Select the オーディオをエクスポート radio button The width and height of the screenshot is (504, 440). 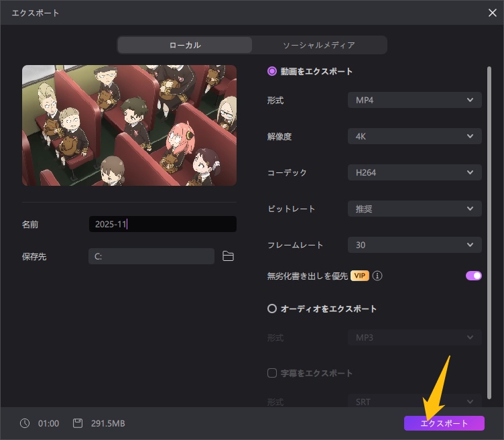tap(272, 309)
